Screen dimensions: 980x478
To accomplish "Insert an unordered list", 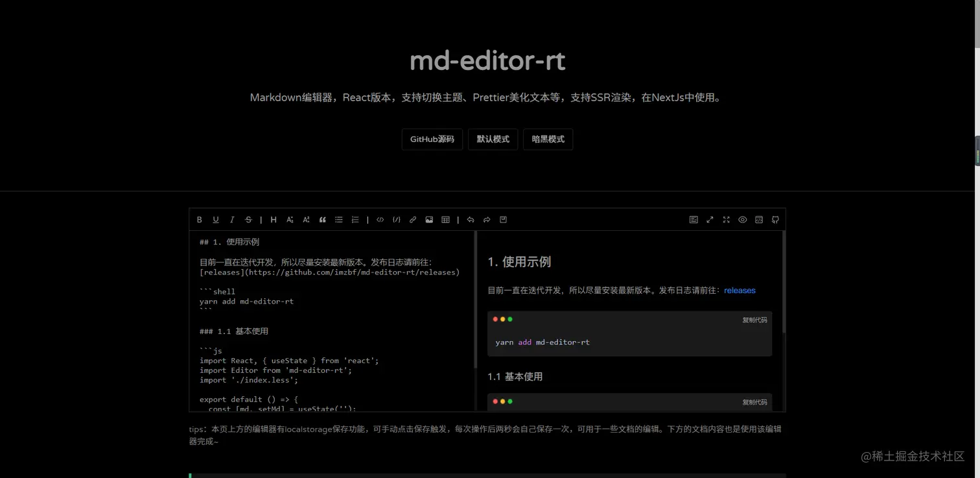I will [x=338, y=219].
